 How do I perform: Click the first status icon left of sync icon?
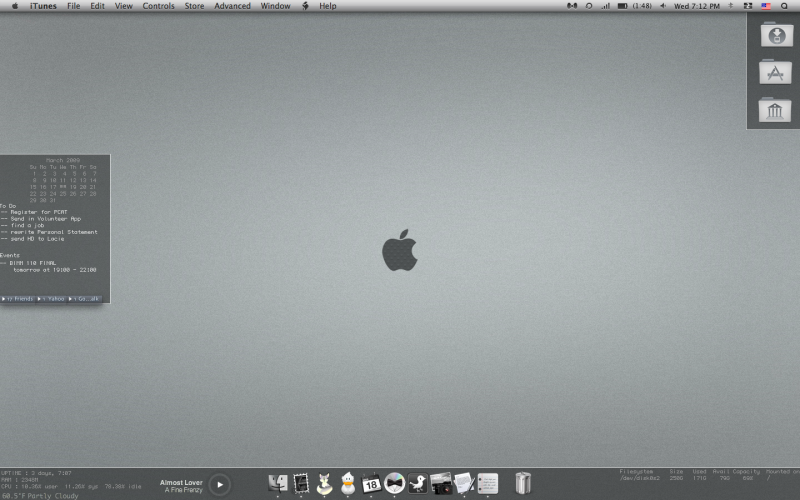[x=572, y=6]
